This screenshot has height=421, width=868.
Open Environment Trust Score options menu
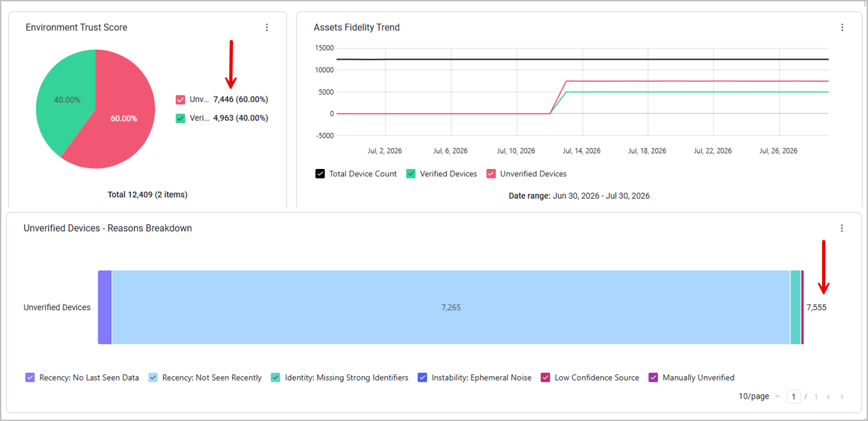(x=267, y=28)
